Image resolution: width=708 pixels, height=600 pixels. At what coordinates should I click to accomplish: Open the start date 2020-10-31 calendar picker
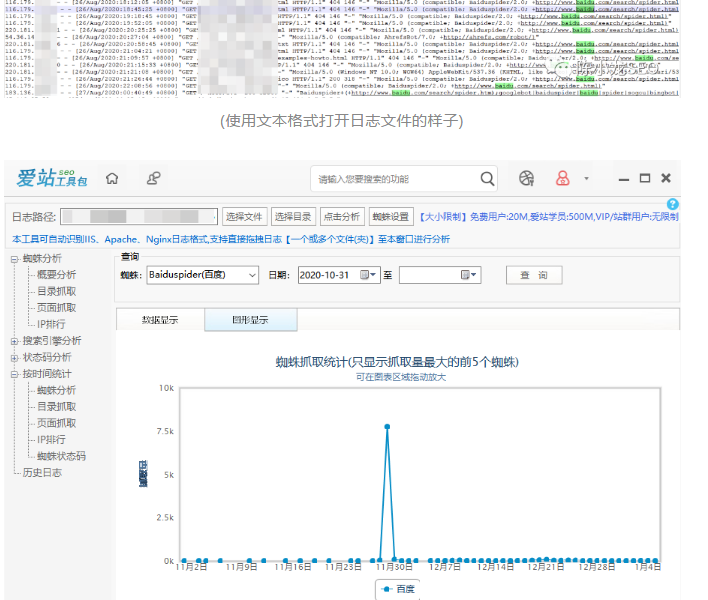(x=368, y=275)
